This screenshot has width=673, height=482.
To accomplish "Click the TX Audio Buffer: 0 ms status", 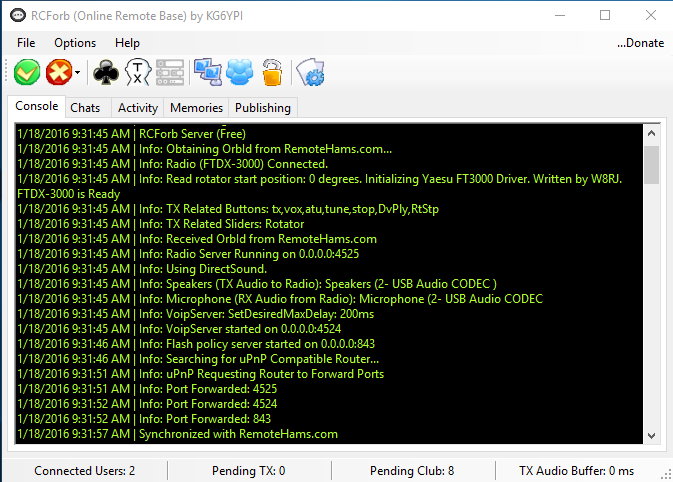I will click(x=576, y=471).
